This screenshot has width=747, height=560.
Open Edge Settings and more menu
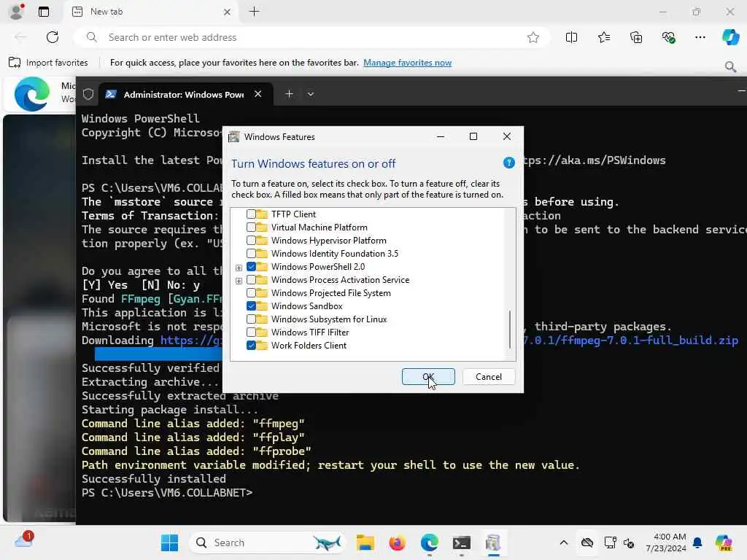click(x=700, y=37)
